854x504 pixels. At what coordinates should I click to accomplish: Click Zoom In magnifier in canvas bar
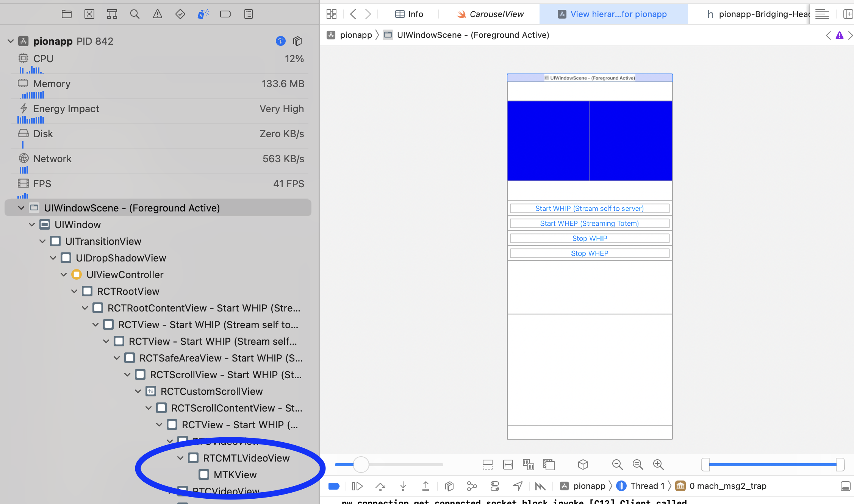pyautogui.click(x=658, y=464)
